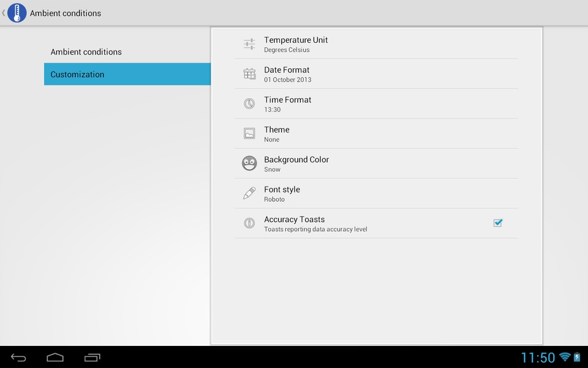Click the picture icon beside Theme
This screenshot has width=588, height=368.
(x=249, y=133)
